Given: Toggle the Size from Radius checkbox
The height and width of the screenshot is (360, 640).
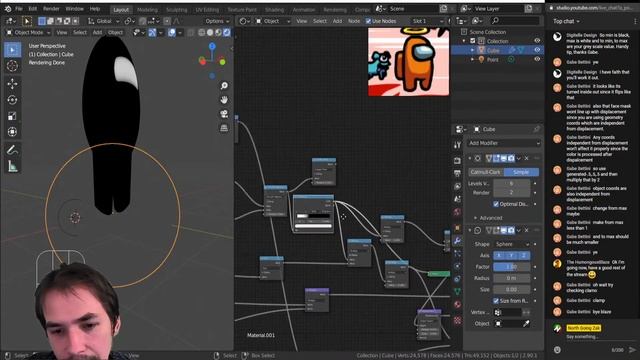Looking at the screenshot, I should [496, 301].
